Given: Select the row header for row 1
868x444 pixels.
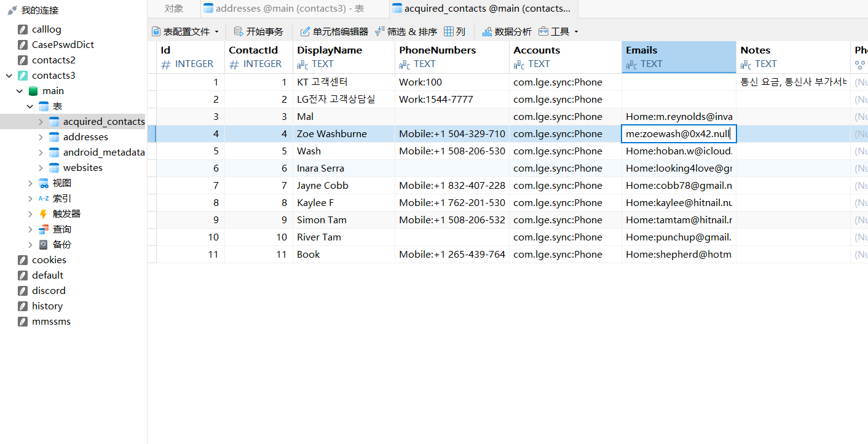Looking at the screenshot, I should 152,82.
